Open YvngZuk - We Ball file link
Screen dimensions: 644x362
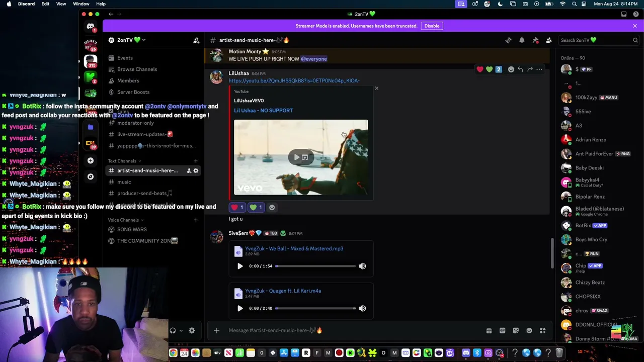pos(294,248)
